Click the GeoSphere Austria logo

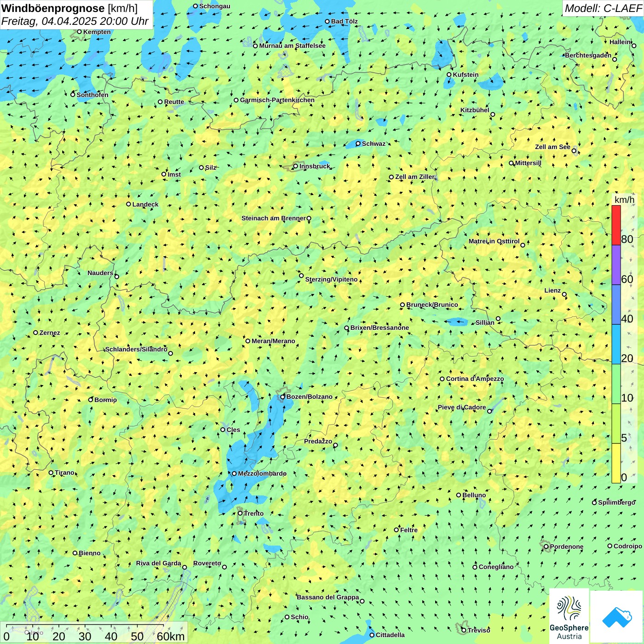(x=569, y=616)
